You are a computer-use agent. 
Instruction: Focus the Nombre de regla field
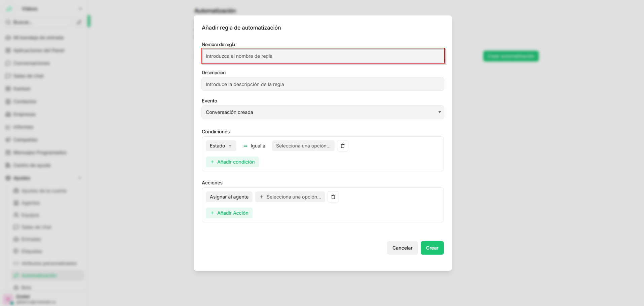tap(323, 56)
